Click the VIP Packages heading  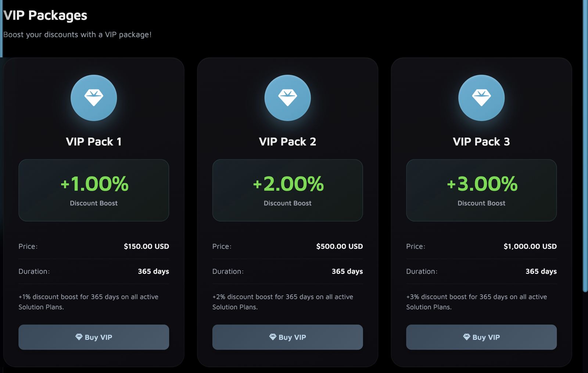(x=45, y=15)
